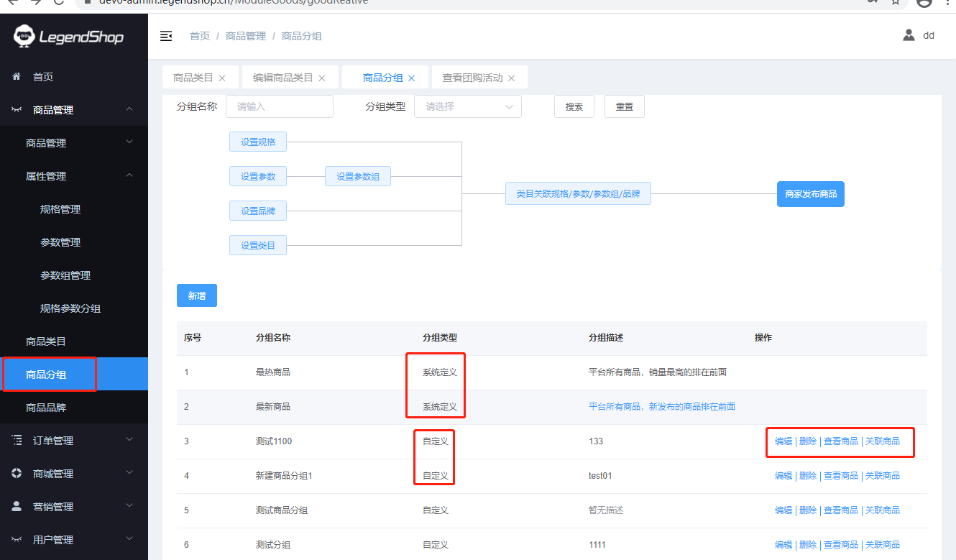Image resolution: width=956 pixels, height=560 pixels.
Task: Close the 查看团购活动 tab
Action: tap(512, 78)
